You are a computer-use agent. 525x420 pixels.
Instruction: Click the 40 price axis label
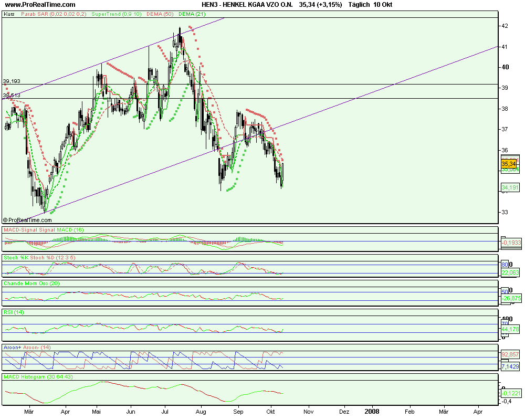click(x=505, y=67)
